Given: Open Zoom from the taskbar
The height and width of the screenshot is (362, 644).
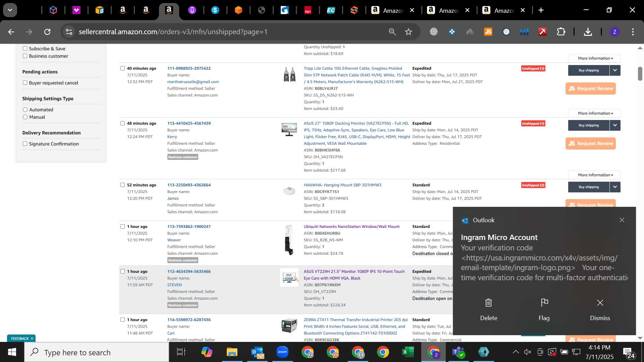Looking at the screenshot, I should [282, 352].
